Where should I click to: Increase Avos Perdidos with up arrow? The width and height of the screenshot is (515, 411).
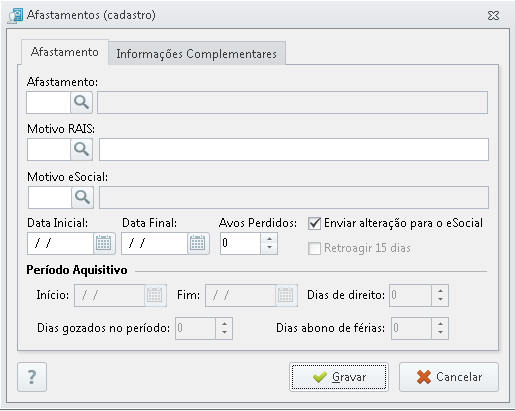point(269,239)
